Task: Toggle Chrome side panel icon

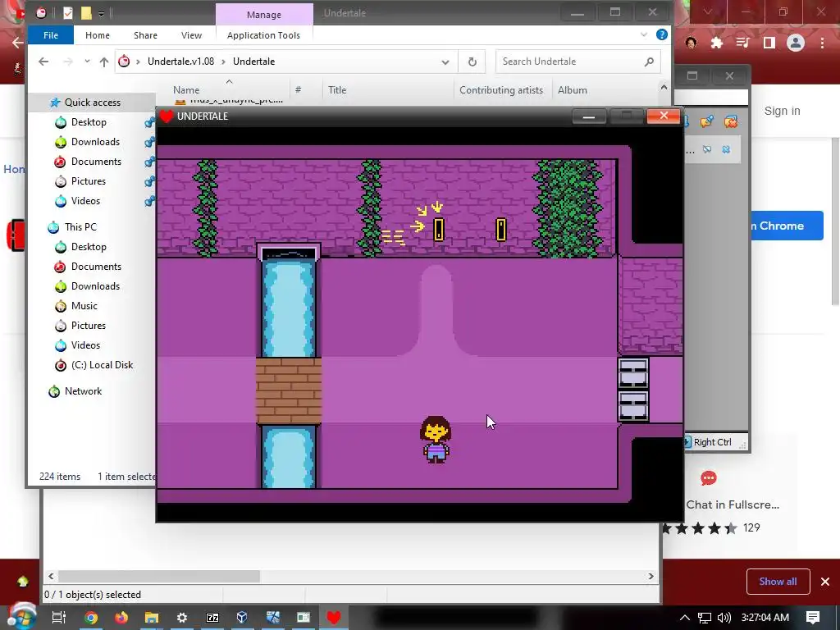Action: pyautogui.click(x=769, y=43)
